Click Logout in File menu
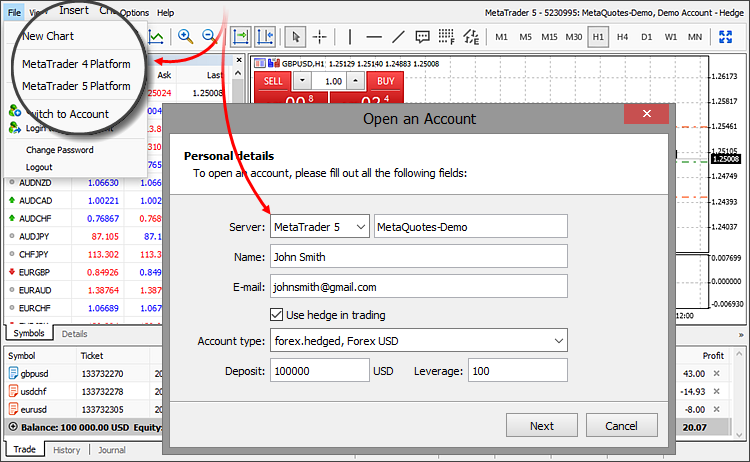Screen dimensions: 750x462 [39, 167]
